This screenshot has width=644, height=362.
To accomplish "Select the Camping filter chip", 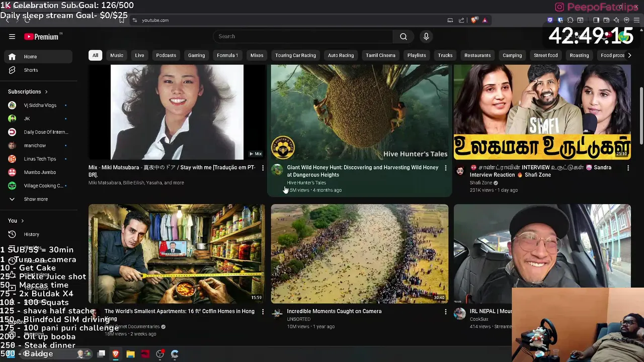I will point(512,55).
